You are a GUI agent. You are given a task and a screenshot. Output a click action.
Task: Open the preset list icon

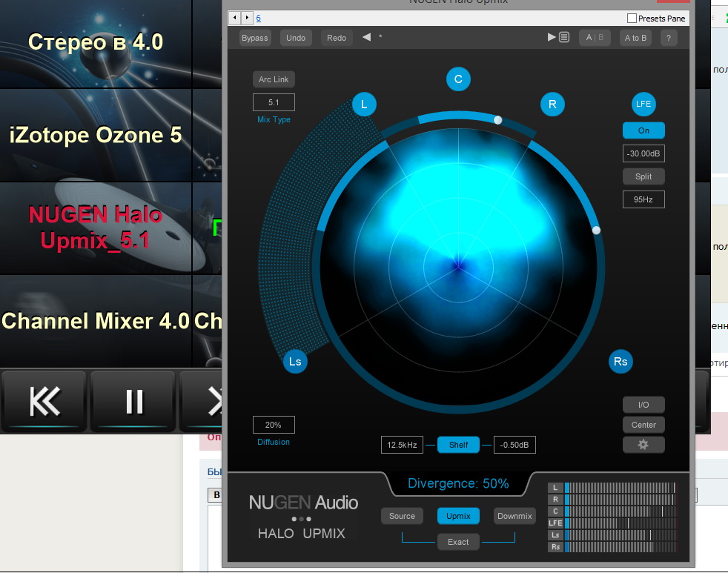[564, 38]
